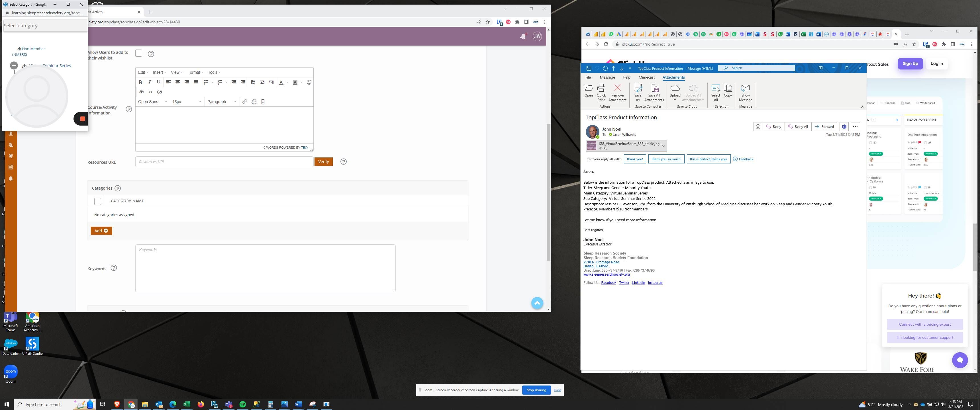The width and height of the screenshot is (980, 410).
Task: Click Show Message in Outlook ribbon
Action: (745, 93)
